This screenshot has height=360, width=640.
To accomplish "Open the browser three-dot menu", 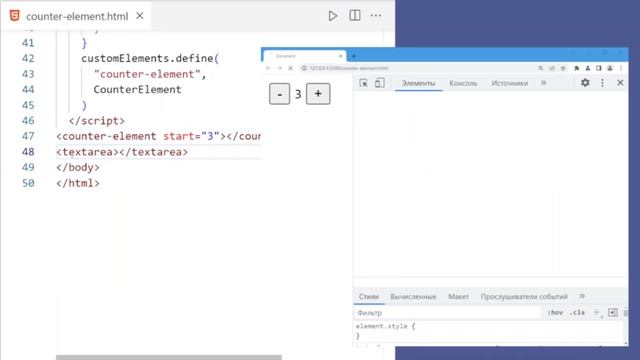I will tap(621, 68).
